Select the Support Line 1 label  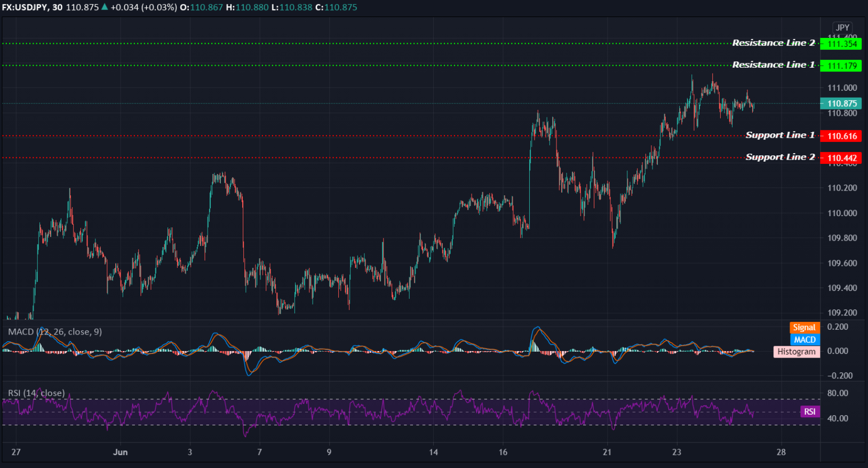pyautogui.click(x=780, y=135)
